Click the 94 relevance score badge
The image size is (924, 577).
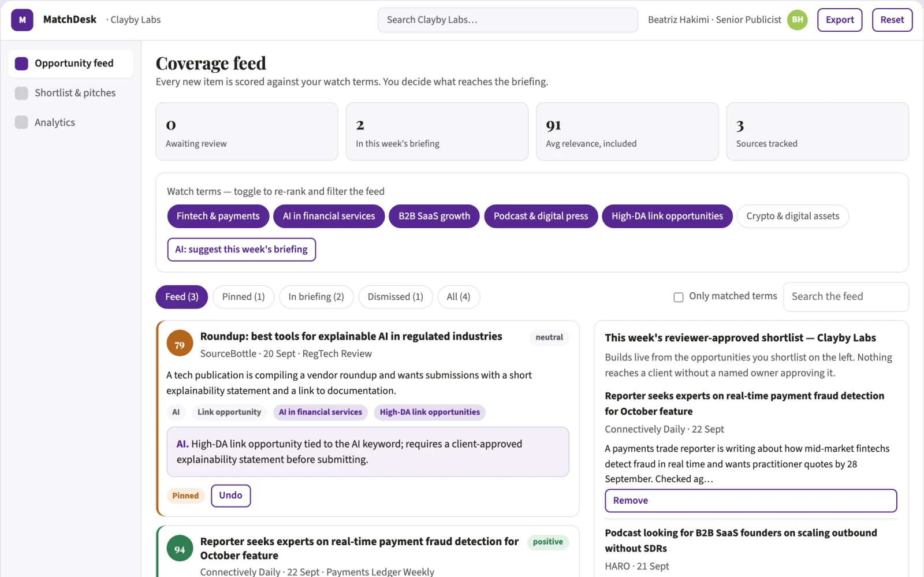180,549
